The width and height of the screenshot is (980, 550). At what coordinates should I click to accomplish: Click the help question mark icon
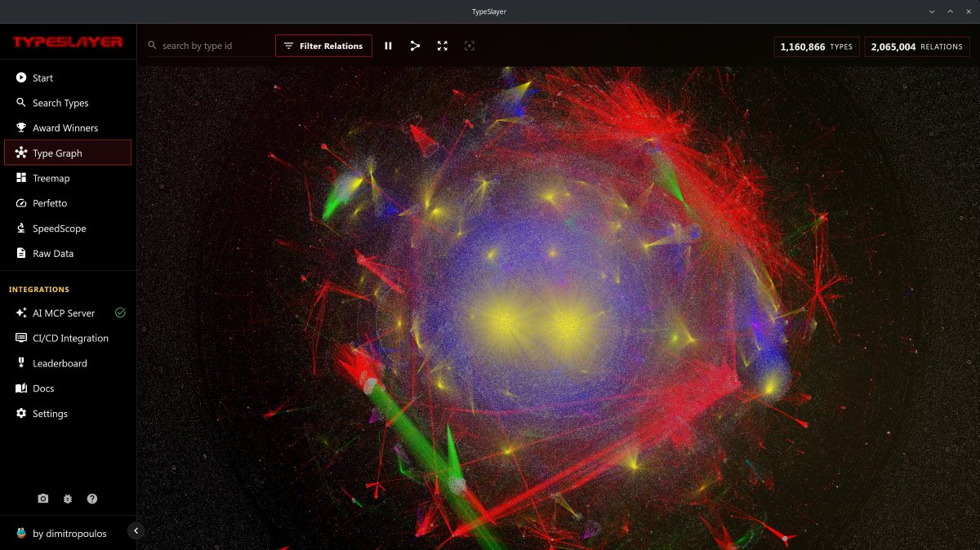92,499
